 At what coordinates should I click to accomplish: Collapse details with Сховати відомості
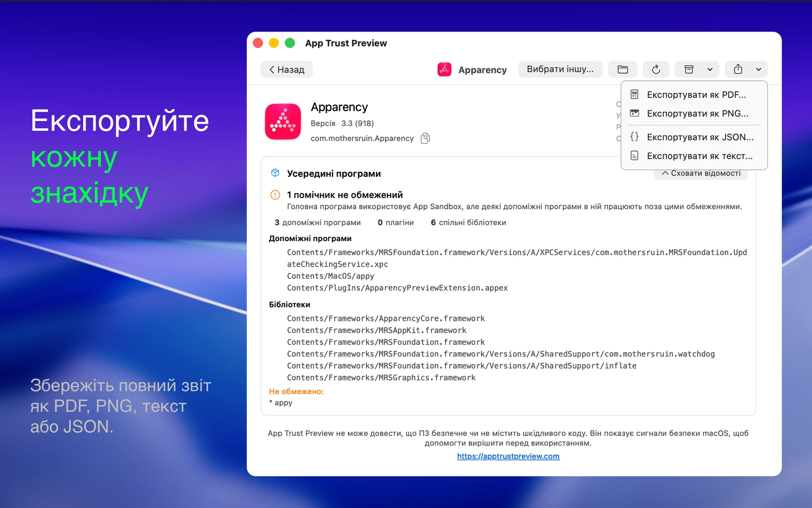pyautogui.click(x=701, y=173)
